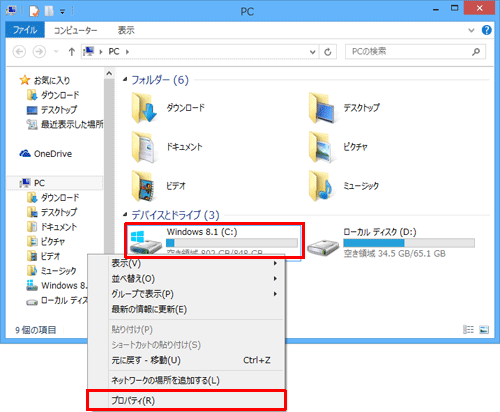
Task: Choose プロパティ(R) in the context menu
Action: click(186, 400)
